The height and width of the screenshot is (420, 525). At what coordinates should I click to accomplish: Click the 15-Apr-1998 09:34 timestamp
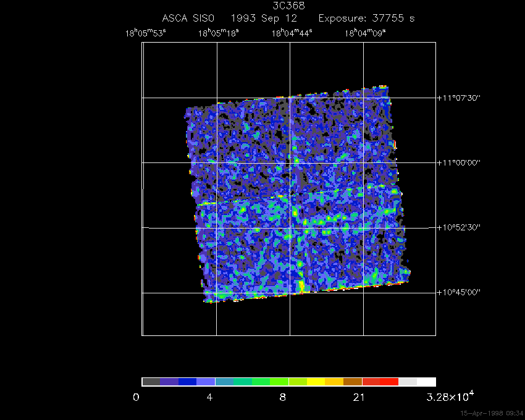pyautogui.click(x=492, y=413)
